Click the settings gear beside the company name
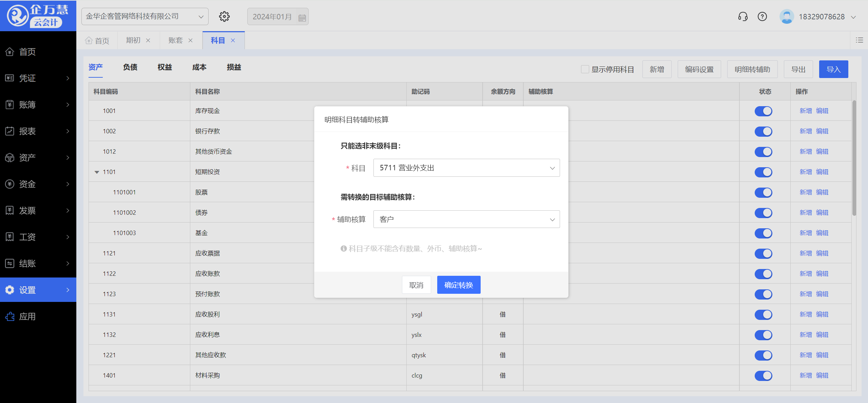Screen dimensions: 868x403 [x=225, y=16]
